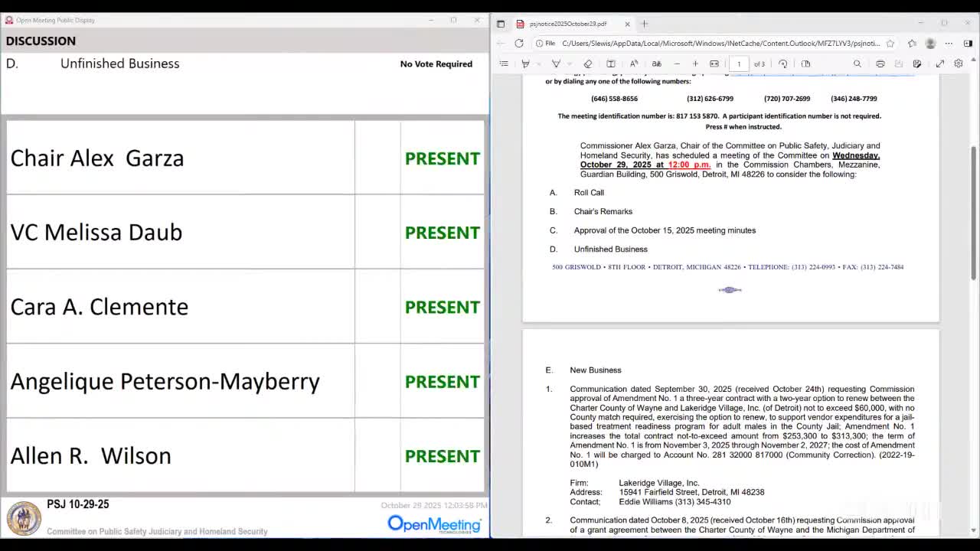This screenshot has width=980, height=551.
Task: Enter PDF full screen mode
Action: [940, 64]
